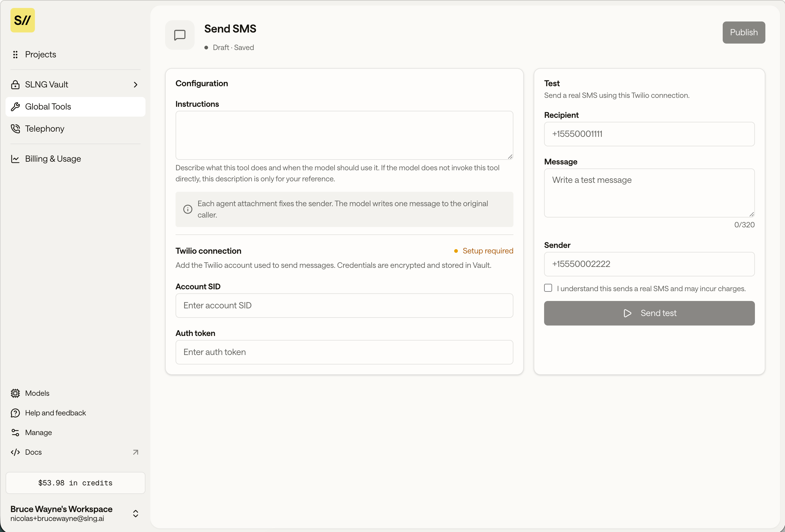Screen dimensions: 785x532
Task: Click the 'Twilio connection' heading
Action: (208, 251)
